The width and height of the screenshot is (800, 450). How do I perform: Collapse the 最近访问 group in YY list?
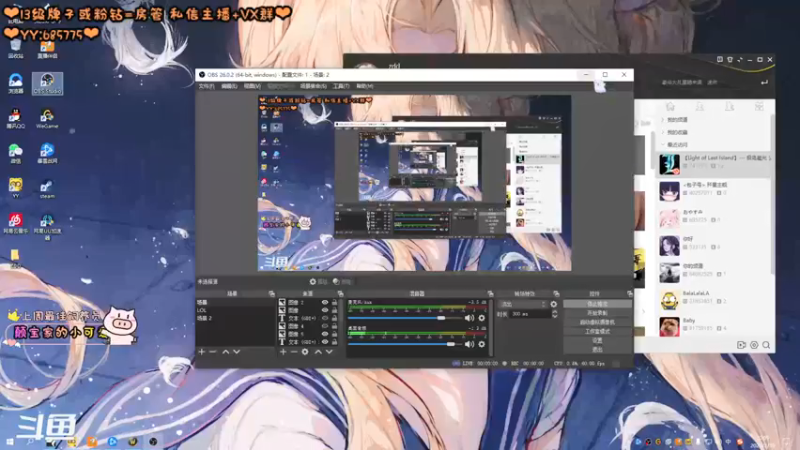(663, 145)
